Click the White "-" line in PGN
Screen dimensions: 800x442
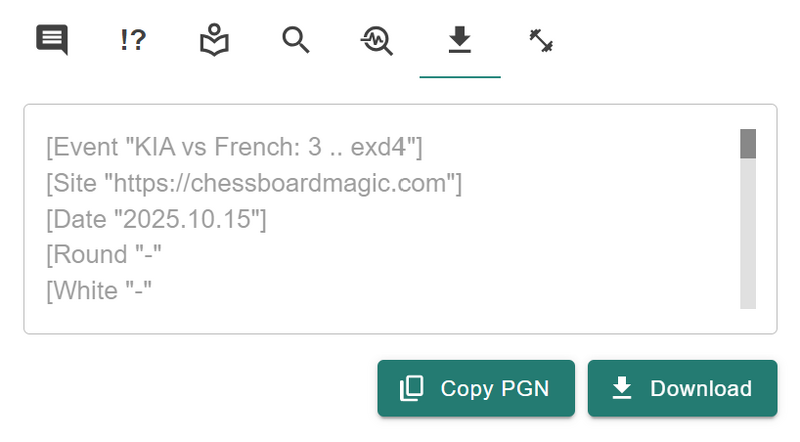tap(99, 291)
